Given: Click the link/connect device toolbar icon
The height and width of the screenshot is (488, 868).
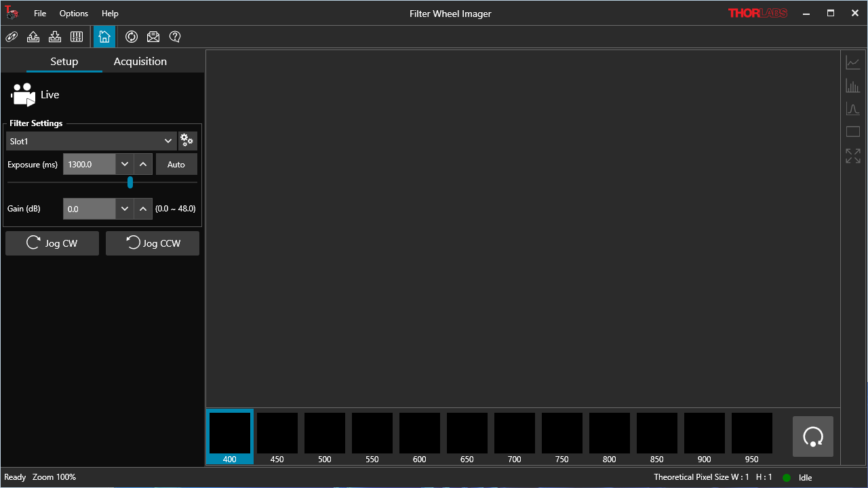Looking at the screenshot, I should tap(12, 37).
